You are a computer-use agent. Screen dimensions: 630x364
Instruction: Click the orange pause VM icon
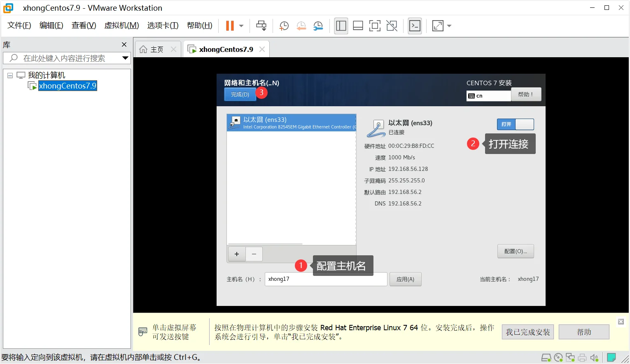click(x=230, y=26)
